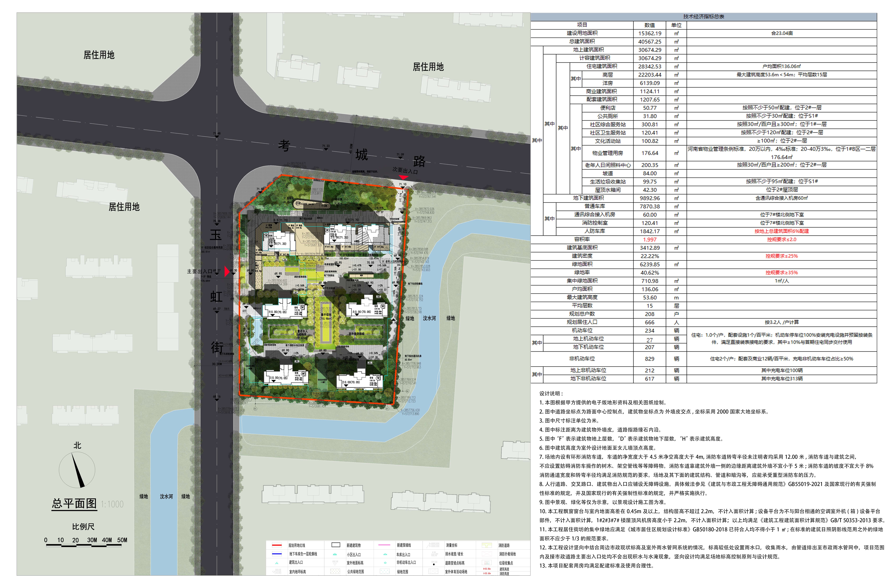This screenshot has height=588, width=887.
Task: Select the 建筑出入口 triangle legend symbol
Action: tap(277, 563)
